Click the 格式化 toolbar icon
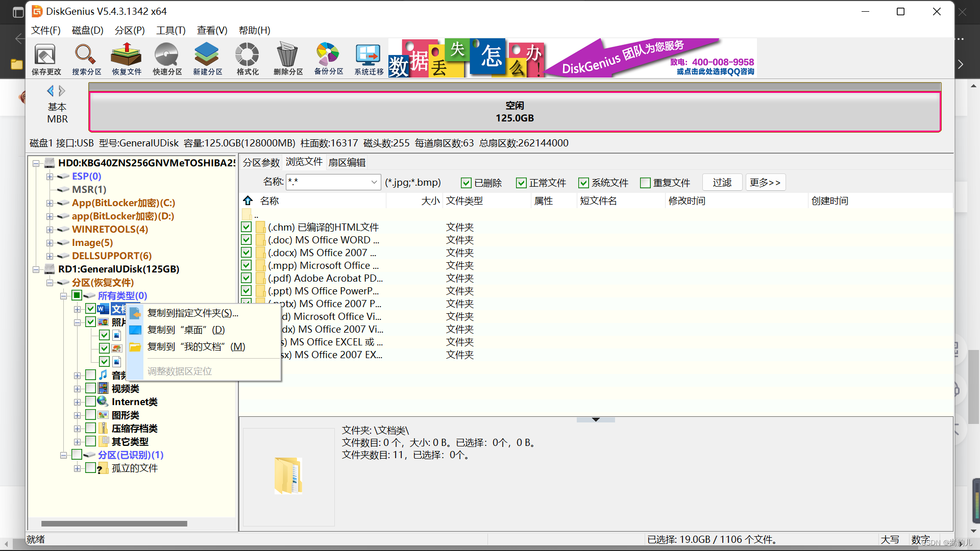Screen dimensions: 980x551 [x=247, y=58]
